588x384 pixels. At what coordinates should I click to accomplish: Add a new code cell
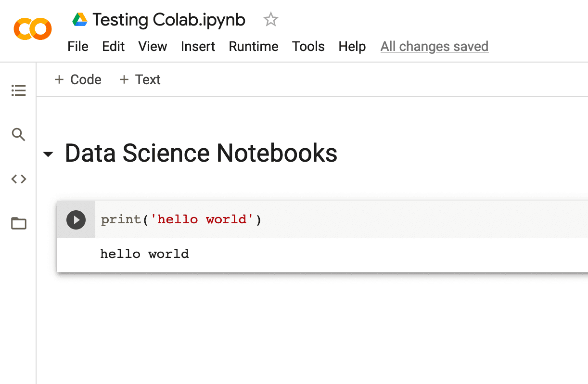click(x=77, y=79)
